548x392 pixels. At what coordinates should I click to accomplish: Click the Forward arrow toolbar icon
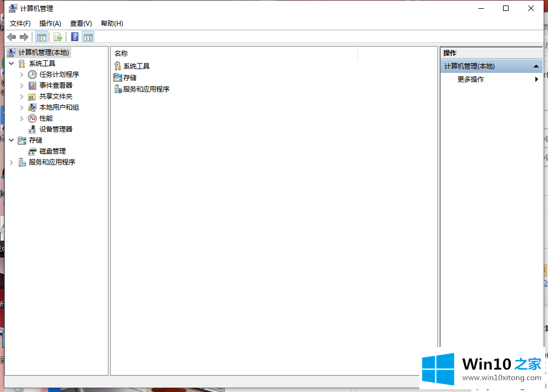24,37
